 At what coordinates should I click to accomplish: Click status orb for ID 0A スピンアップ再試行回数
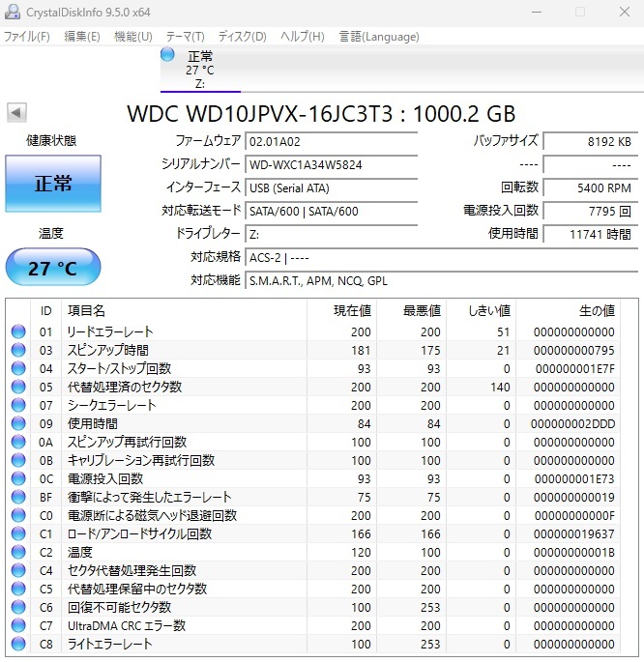(x=18, y=442)
